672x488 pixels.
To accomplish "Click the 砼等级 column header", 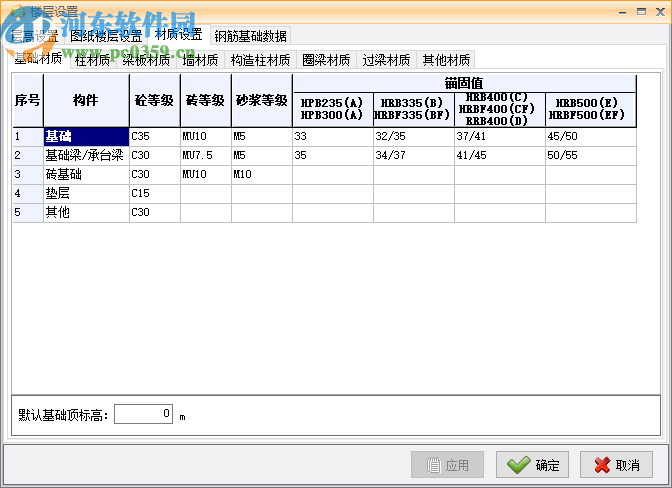I will coord(155,100).
